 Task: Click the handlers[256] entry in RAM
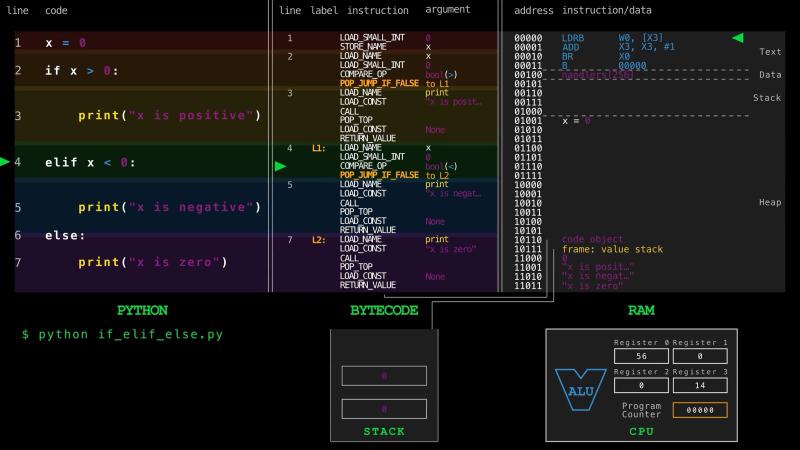(x=597, y=75)
